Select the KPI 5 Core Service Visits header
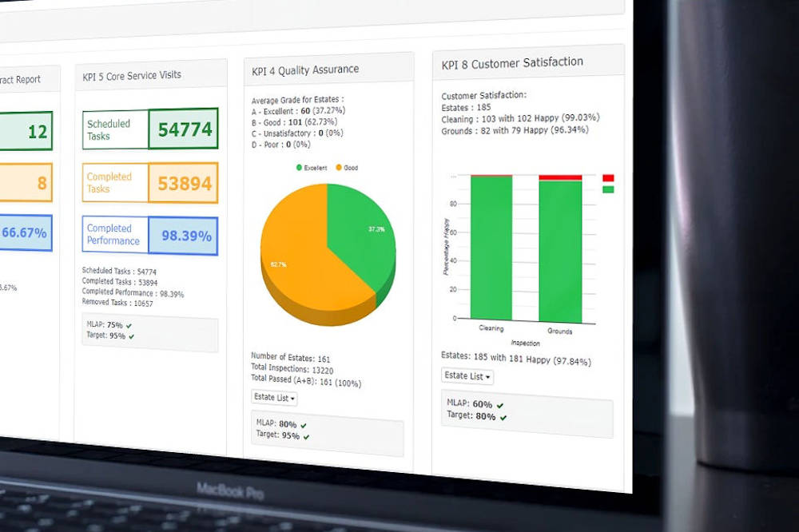This screenshot has height=532, width=799. (132, 75)
